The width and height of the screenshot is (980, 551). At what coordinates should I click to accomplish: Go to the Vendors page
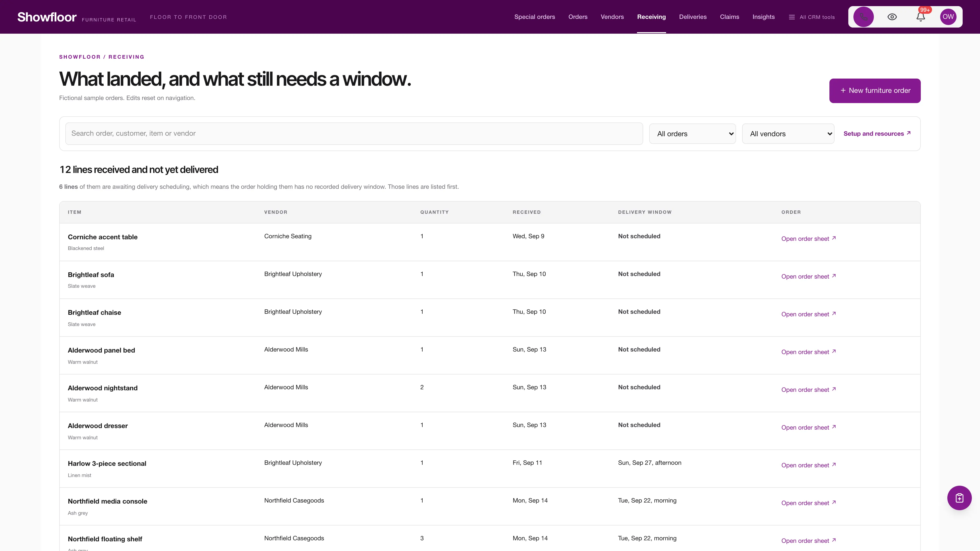point(612,17)
